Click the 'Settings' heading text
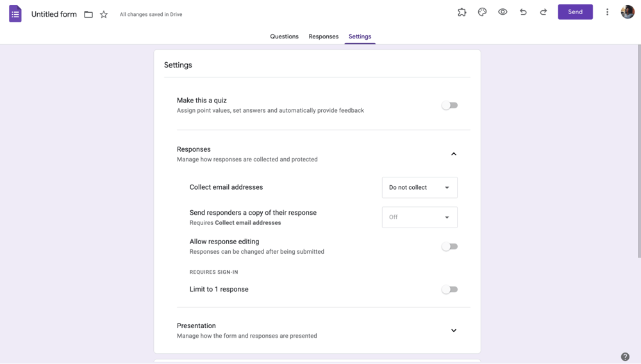The width and height of the screenshot is (641, 364). (x=178, y=65)
